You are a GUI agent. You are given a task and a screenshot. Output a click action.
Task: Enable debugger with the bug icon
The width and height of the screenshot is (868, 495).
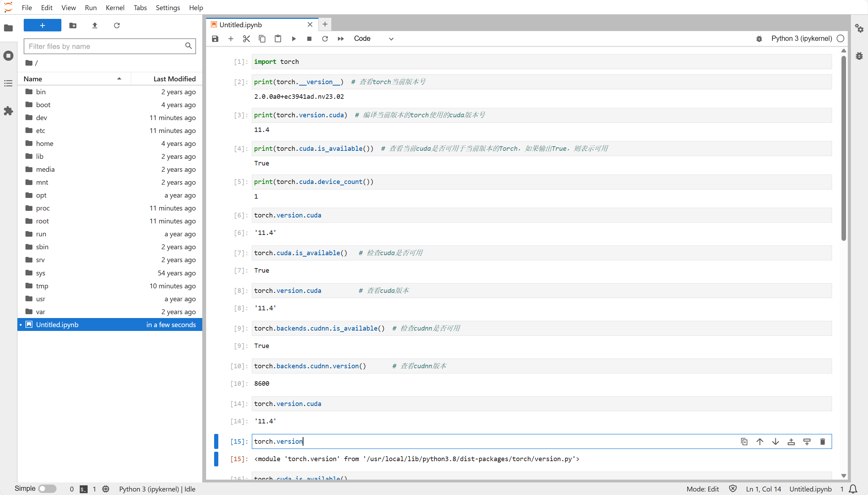[759, 39]
